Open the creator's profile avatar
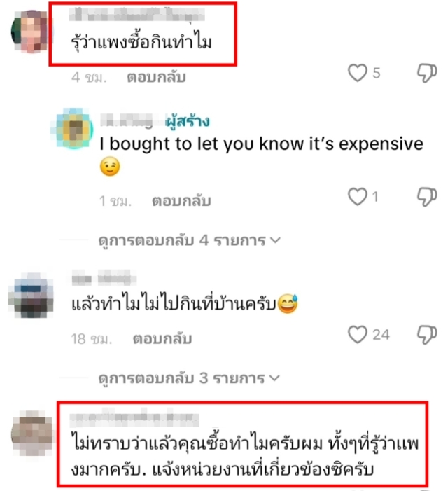448x491 pixels. pos(74,128)
